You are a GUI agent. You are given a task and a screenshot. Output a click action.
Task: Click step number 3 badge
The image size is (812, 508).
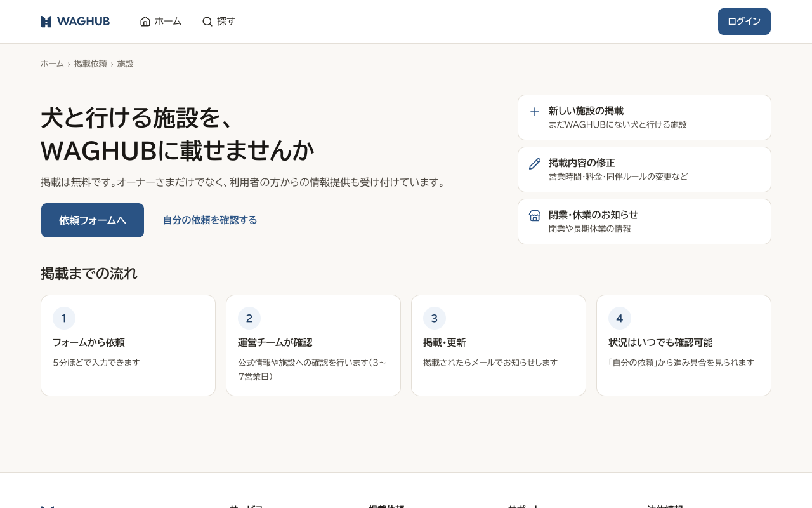click(x=435, y=318)
